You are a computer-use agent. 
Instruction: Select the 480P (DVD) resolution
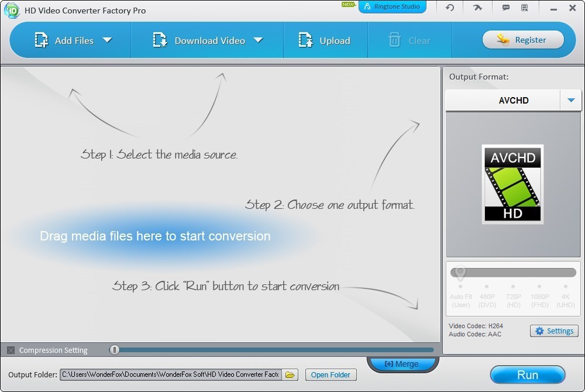[487, 301]
